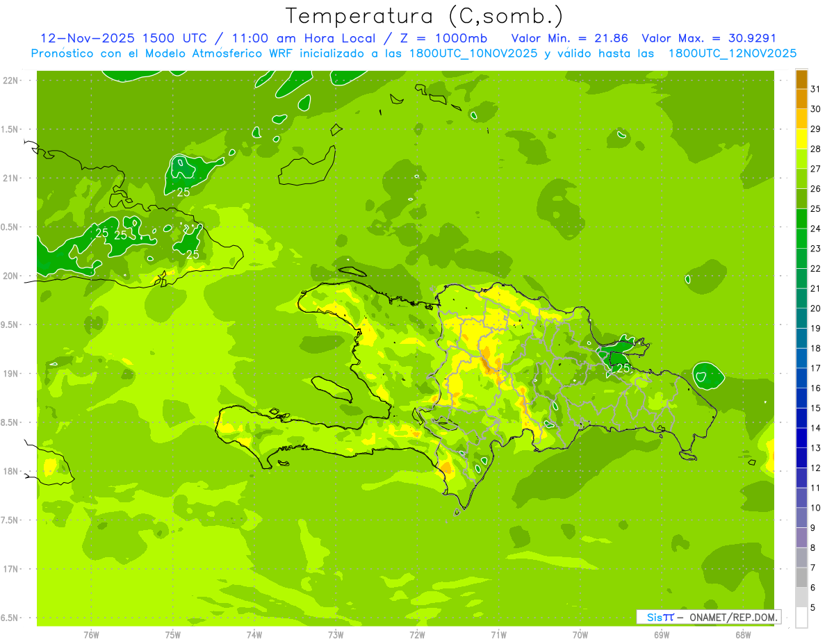The width and height of the screenshot is (834, 644).
Task: Click the color bar swatch between 21 and 22
Action: tap(801, 278)
